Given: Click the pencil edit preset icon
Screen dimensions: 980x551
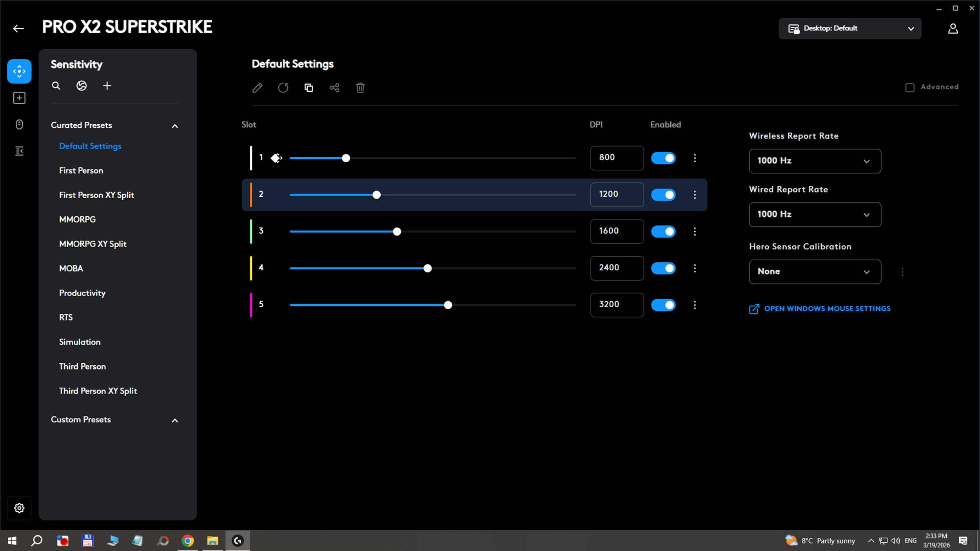Looking at the screenshot, I should pos(258,88).
